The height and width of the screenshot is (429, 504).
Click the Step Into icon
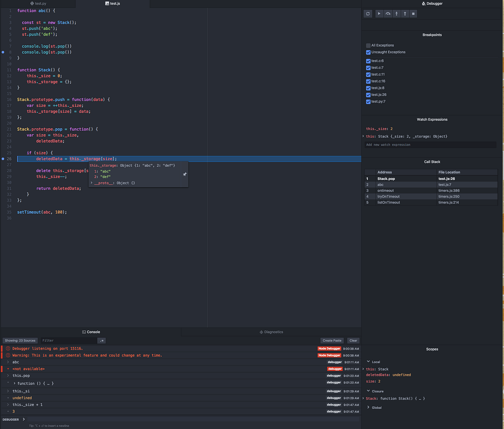point(396,13)
